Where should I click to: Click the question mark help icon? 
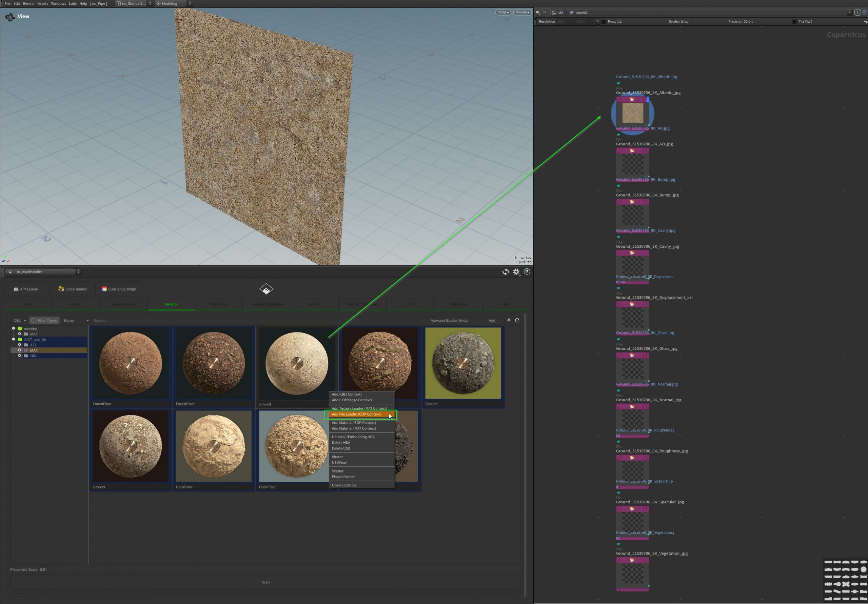tap(527, 271)
